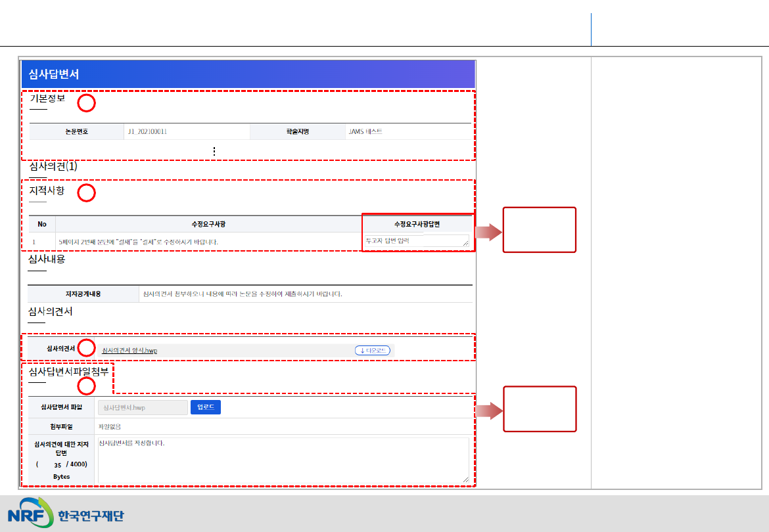This screenshot has width=769, height=532.
Task: Click the red arrow beside 수정요구사항답변 box
Action: 488,232
